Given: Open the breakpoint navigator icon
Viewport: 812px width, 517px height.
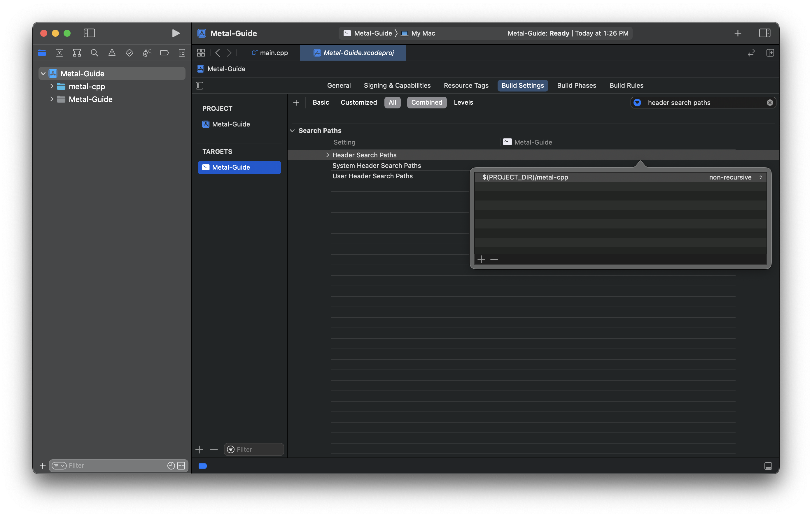Looking at the screenshot, I should 164,52.
